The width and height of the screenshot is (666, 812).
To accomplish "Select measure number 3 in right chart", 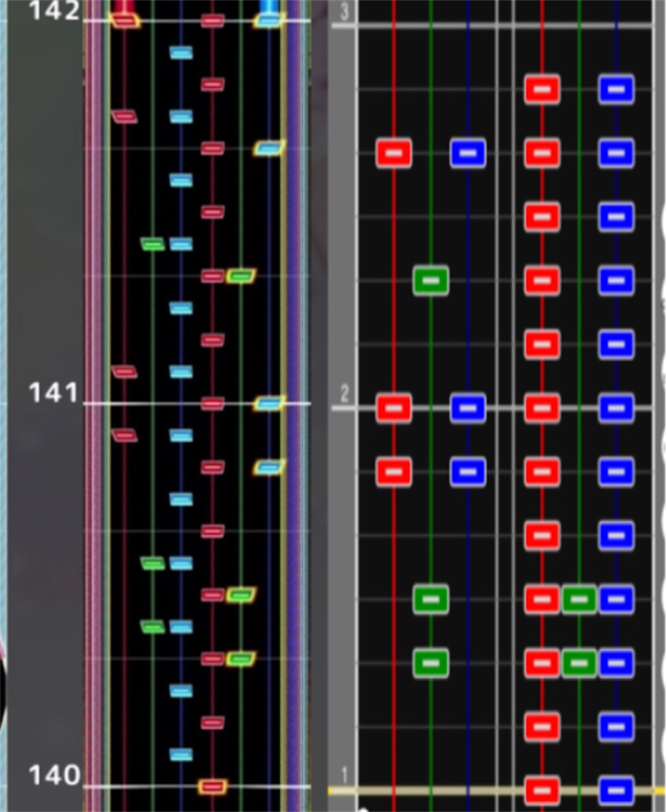I will (x=344, y=11).
